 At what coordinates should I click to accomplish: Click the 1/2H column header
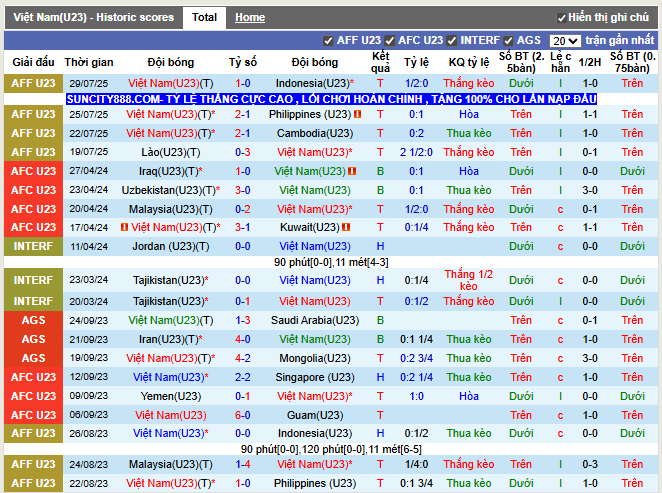pyautogui.click(x=590, y=62)
